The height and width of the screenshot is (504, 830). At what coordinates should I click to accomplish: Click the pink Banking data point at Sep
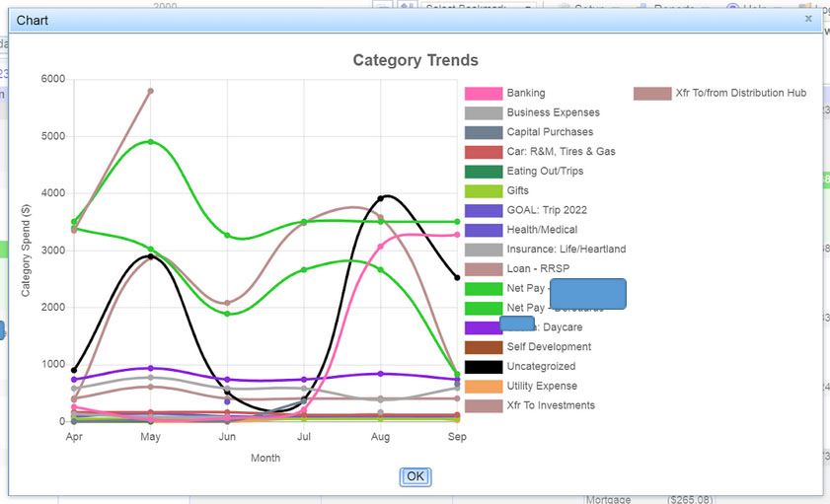457,235
